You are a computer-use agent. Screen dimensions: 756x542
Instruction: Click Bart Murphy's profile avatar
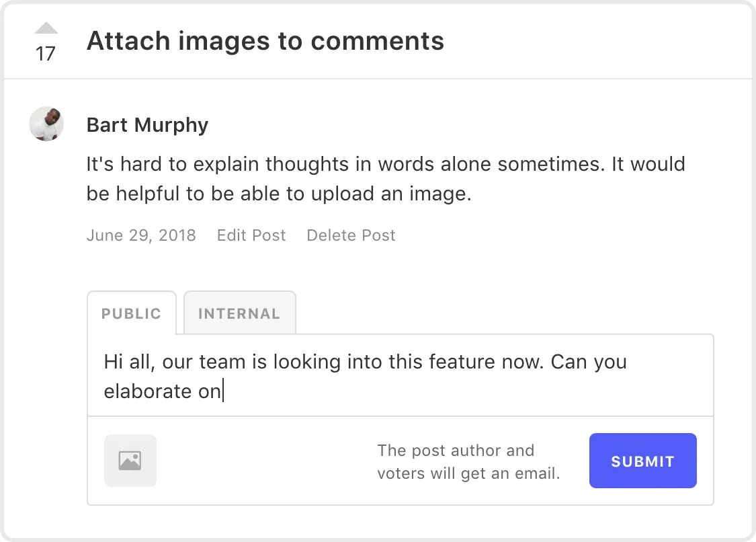pyautogui.click(x=46, y=124)
